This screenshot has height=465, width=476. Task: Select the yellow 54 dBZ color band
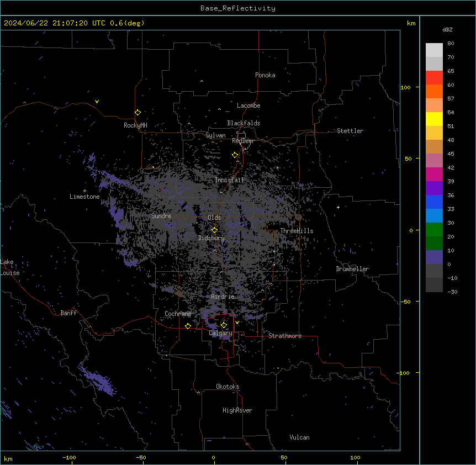434,119
